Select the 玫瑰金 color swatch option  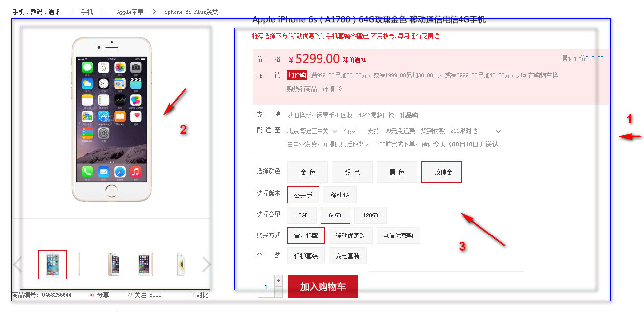point(442,172)
